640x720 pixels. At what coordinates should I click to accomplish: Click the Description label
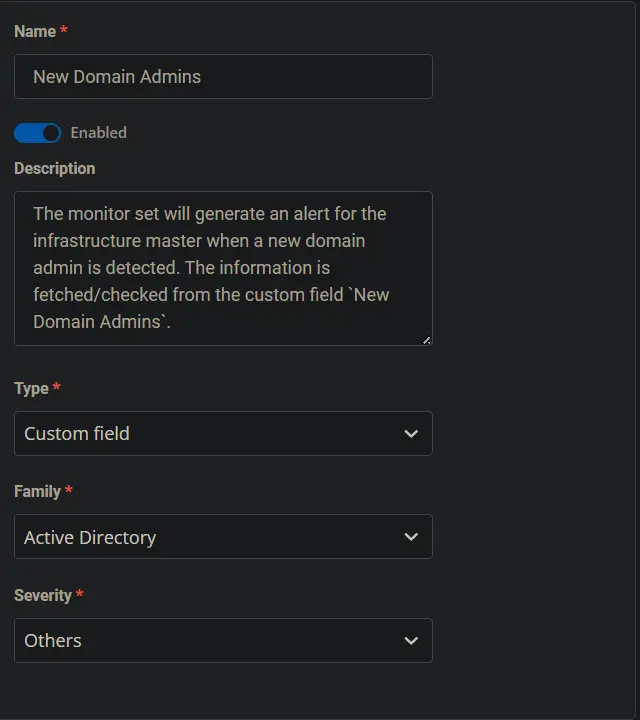[55, 169]
